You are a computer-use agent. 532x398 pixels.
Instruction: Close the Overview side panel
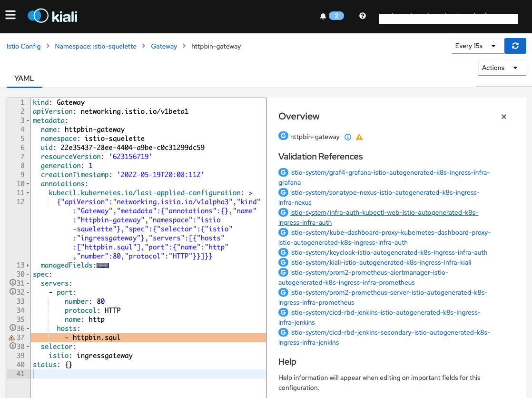tap(504, 117)
